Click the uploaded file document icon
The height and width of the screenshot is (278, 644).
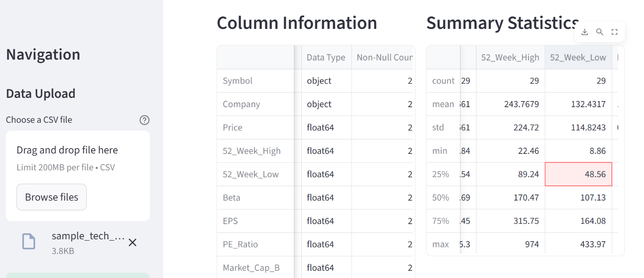29,242
